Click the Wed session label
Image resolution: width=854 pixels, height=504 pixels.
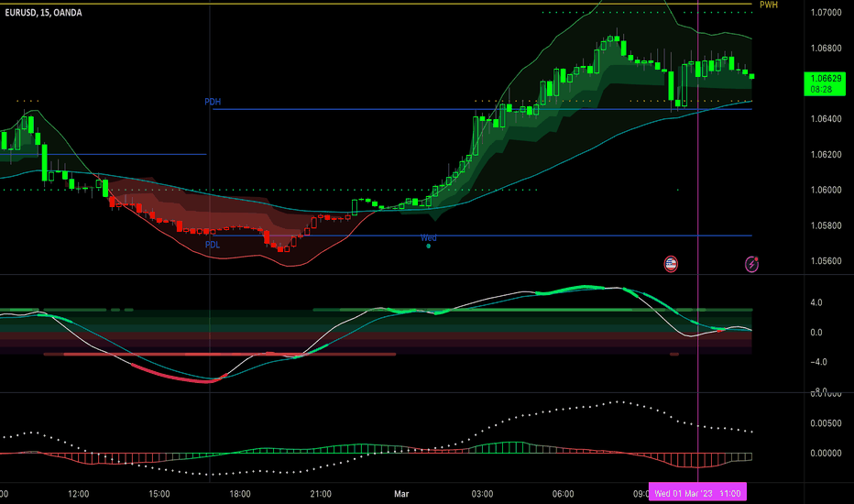click(428, 237)
